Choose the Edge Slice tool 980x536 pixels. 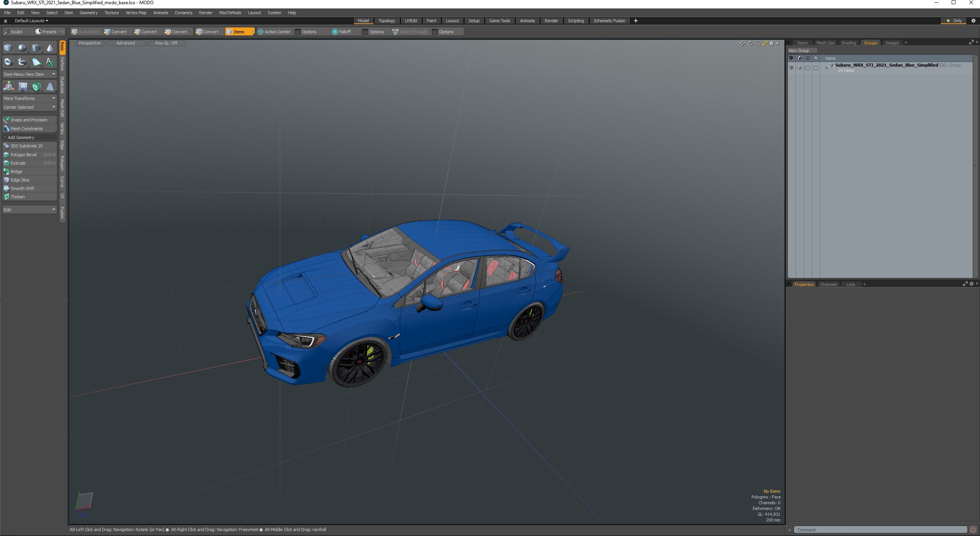(x=29, y=180)
